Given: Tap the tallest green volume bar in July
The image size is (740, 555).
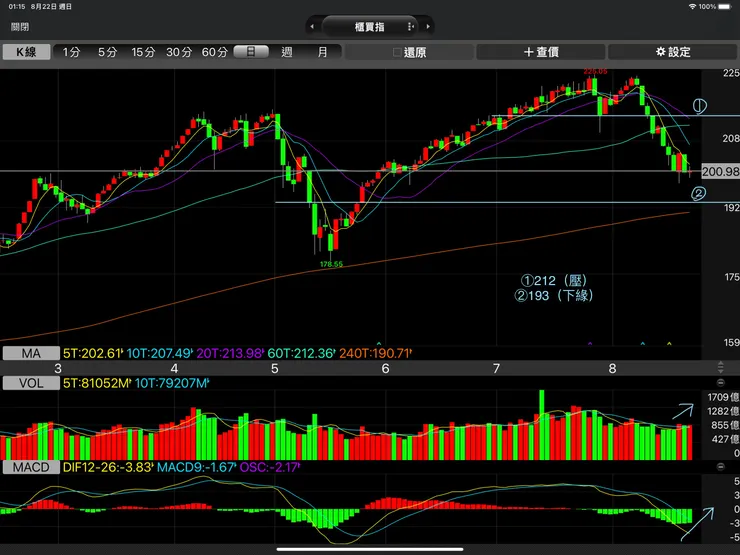Looking at the screenshot, I should [542, 425].
